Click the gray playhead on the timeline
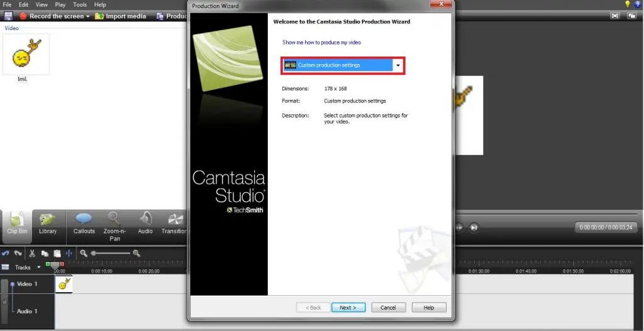 pos(55,266)
